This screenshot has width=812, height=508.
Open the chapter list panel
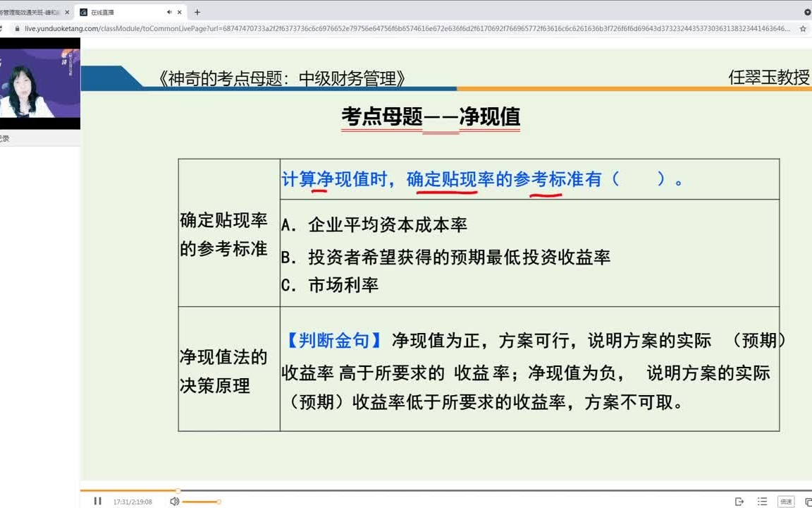762,500
